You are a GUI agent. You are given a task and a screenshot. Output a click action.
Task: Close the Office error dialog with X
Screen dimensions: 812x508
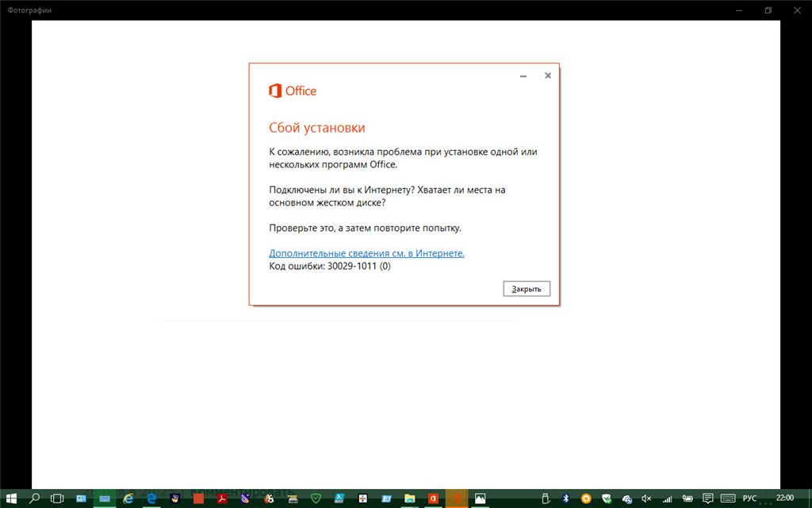pyautogui.click(x=547, y=75)
